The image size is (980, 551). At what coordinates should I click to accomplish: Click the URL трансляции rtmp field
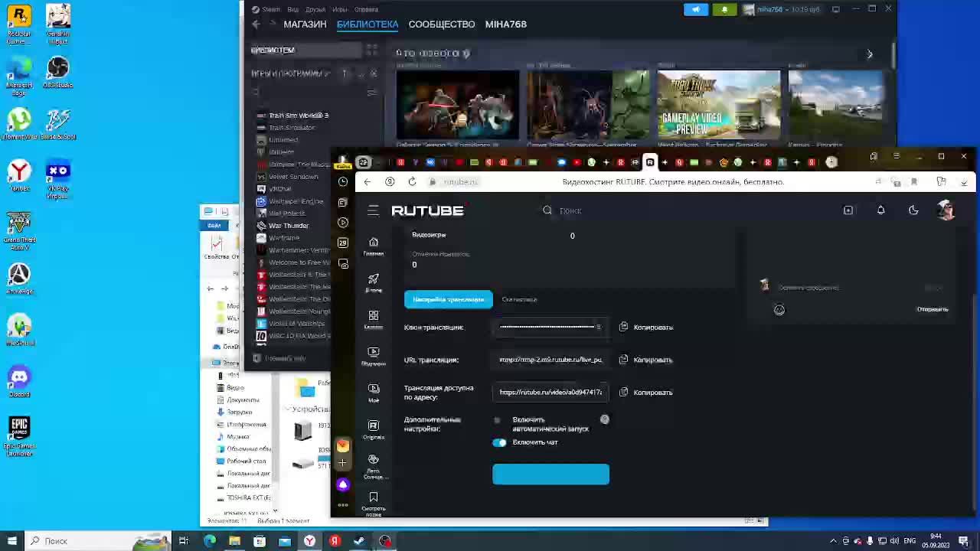[x=550, y=360]
